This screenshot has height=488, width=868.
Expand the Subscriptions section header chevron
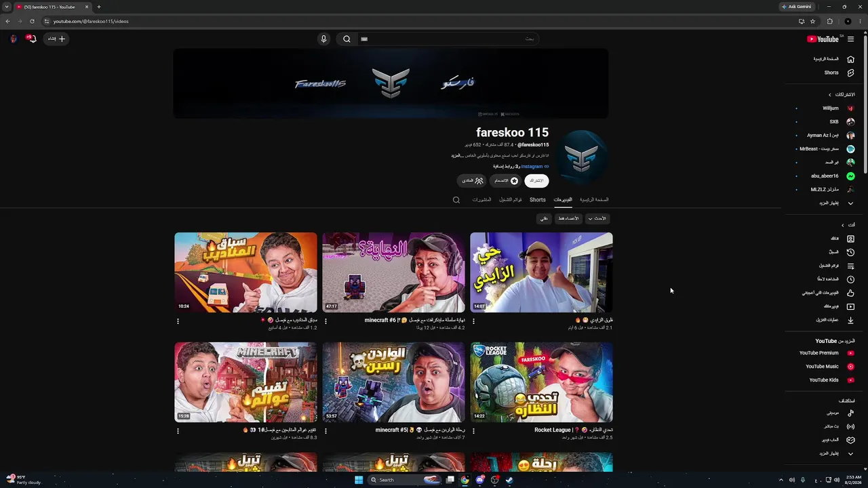[x=830, y=95]
